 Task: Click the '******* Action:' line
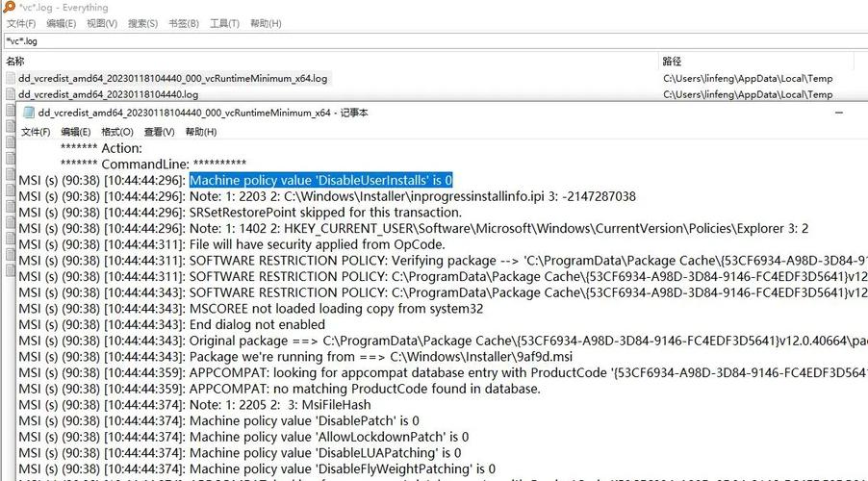pos(101,148)
